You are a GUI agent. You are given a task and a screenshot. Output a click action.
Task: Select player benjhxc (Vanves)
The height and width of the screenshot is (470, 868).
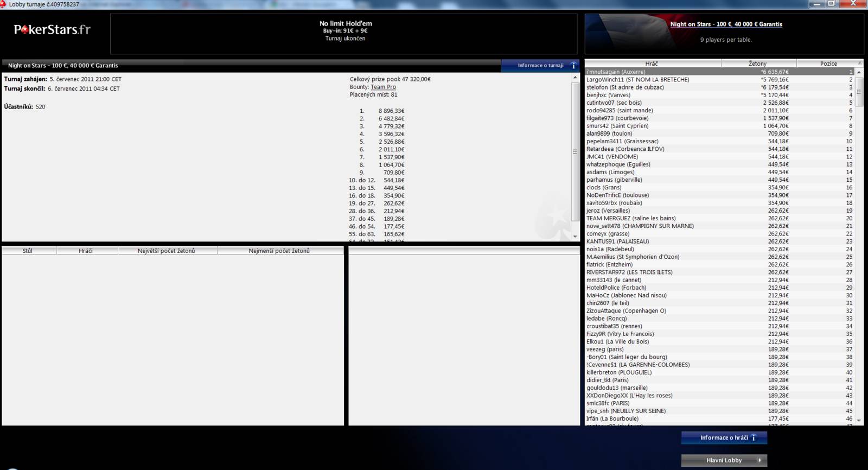coord(720,95)
